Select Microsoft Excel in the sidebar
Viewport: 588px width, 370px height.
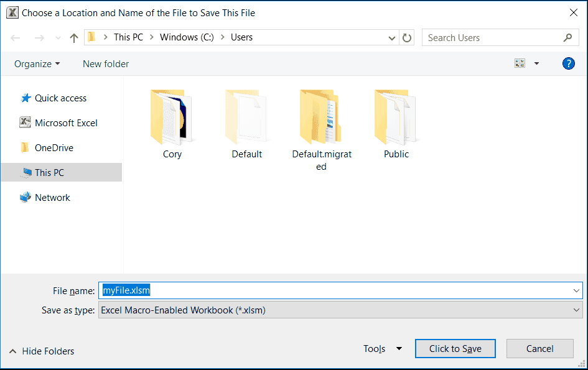coord(65,123)
